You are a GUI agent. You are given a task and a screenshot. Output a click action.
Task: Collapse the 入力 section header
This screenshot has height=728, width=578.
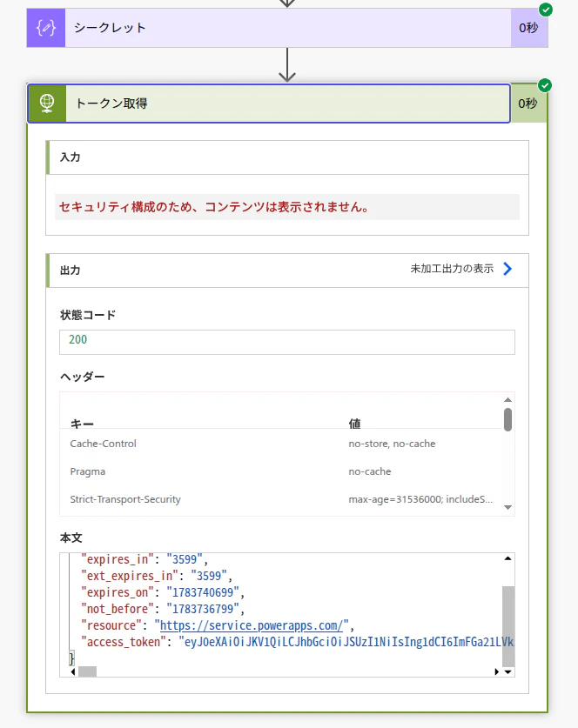[287, 157]
